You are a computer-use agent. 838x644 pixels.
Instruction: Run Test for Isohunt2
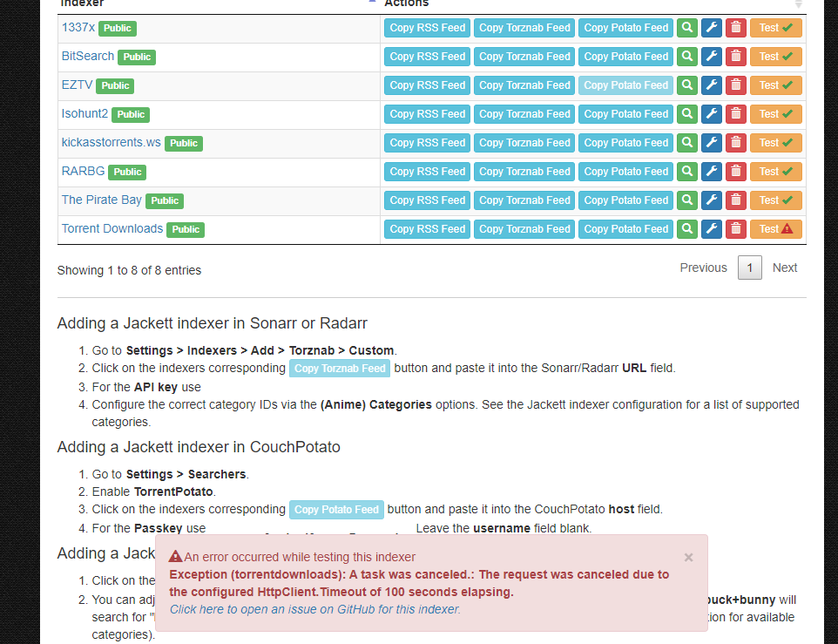click(x=776, y=114)
